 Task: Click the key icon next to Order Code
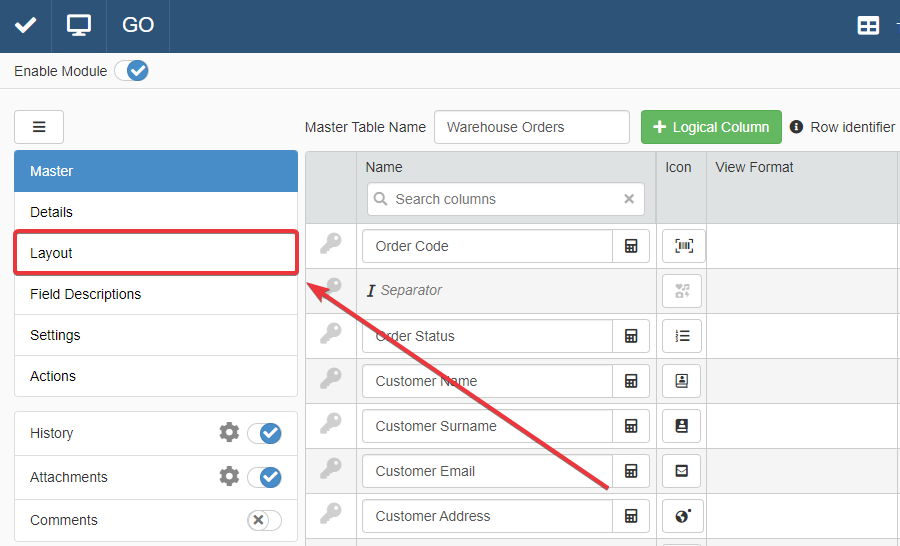click(330, 244)
